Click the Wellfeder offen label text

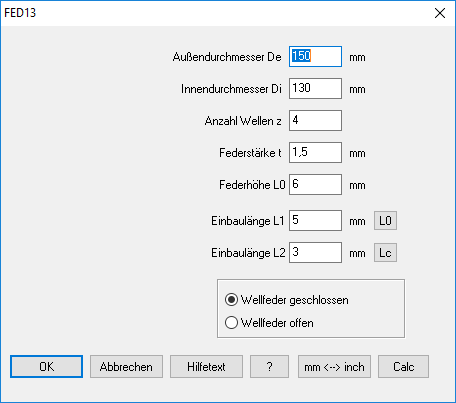point(277,323)
